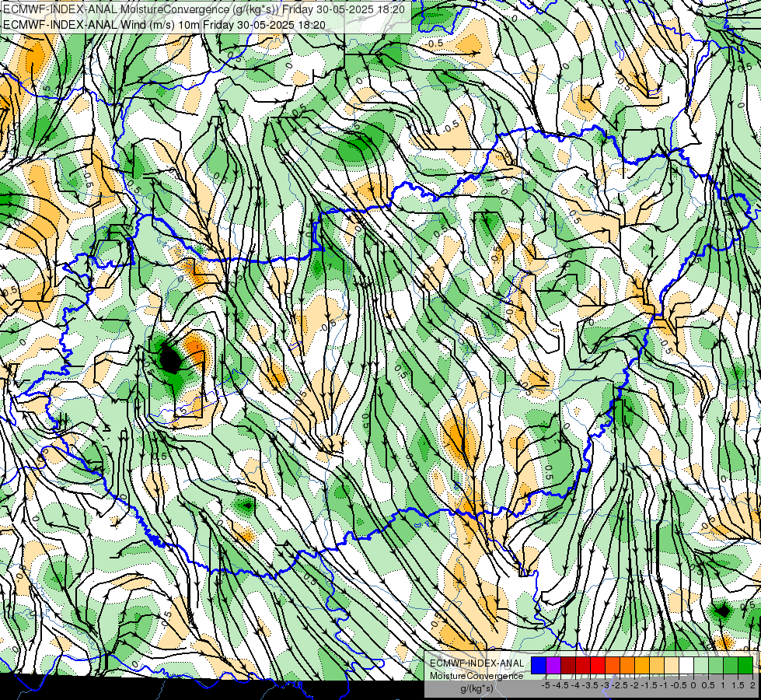Screen dimensions: 761x700
Task: Click the -2.5 legend scale value
Action: click(620, 685)
